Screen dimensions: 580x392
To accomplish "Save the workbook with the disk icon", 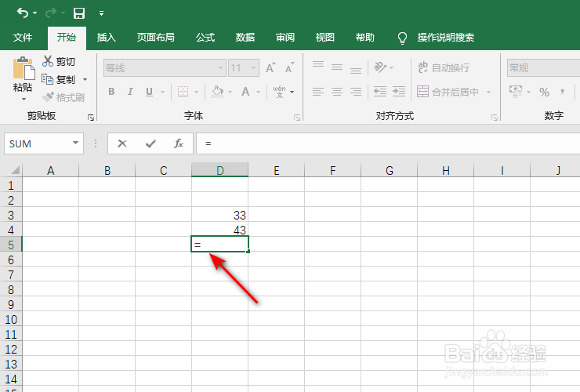I will coord(79,13).
